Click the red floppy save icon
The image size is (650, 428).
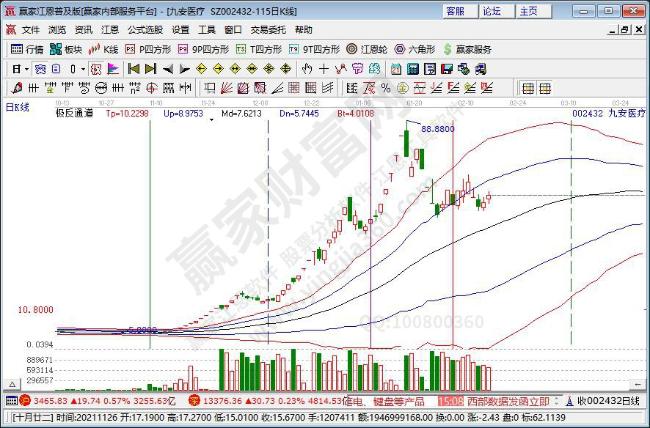click(x=447, y=69)
